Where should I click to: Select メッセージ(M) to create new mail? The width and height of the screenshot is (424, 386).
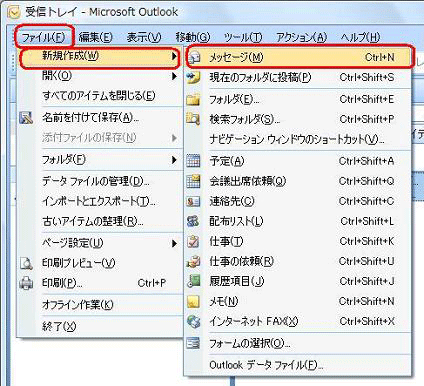(299, 57)
